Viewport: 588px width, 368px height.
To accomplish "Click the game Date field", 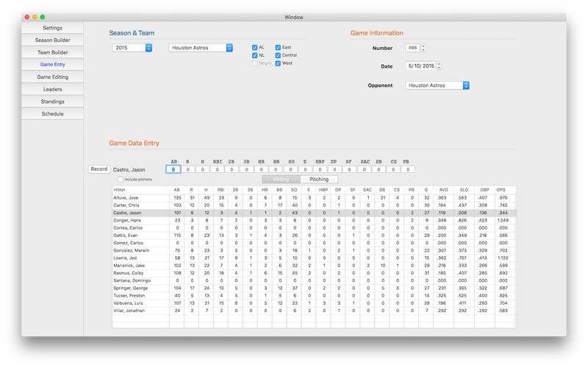I will (420, 66).
